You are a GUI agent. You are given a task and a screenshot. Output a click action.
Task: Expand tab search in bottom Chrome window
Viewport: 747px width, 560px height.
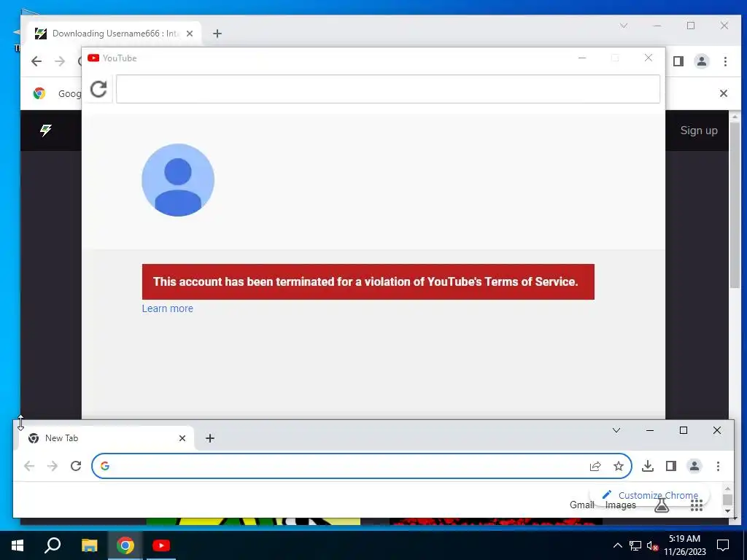click(x=616, y=430)
